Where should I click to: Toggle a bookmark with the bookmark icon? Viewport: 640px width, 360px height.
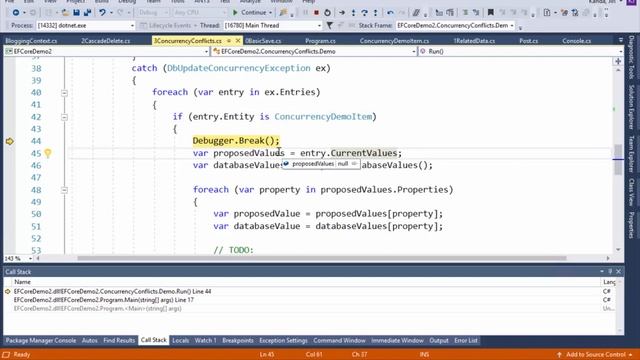coord(491,13)
